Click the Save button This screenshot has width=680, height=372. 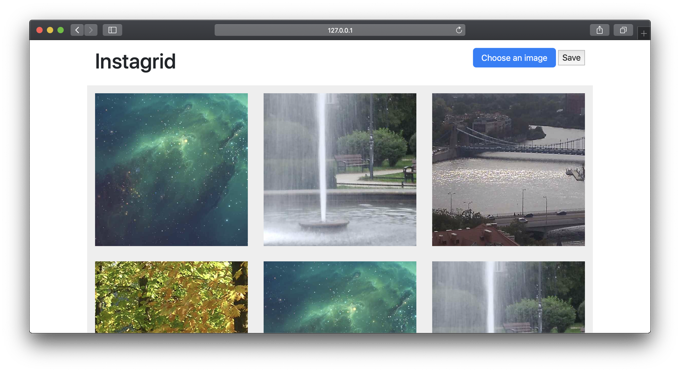click(571, 58)
